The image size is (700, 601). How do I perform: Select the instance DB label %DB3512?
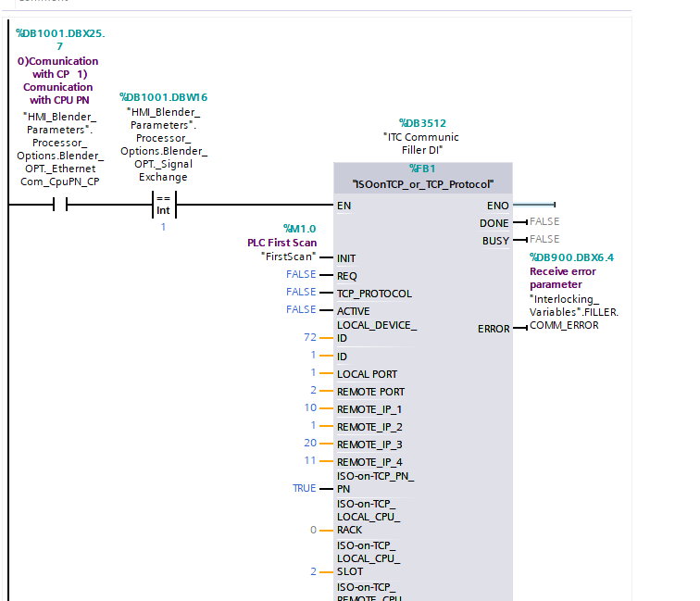422,123
